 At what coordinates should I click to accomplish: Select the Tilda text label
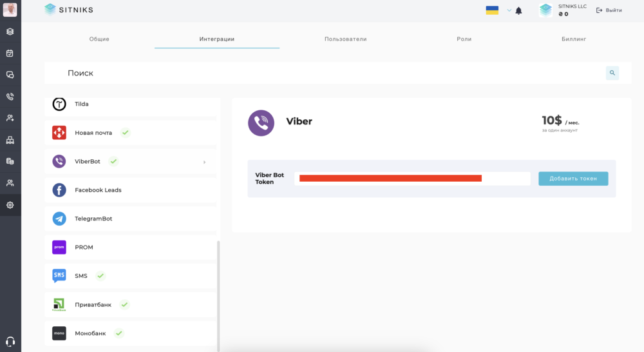tap(82, 104)
